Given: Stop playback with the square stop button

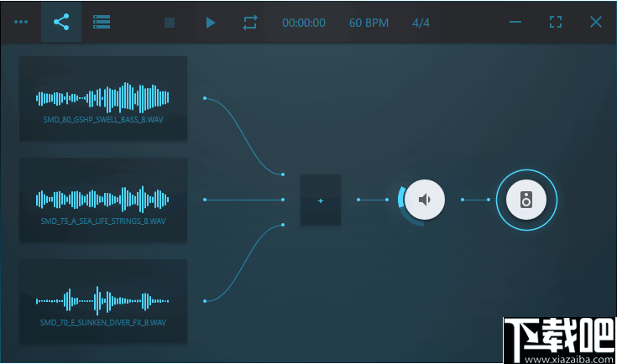Looking at the screenshot, I should (170, 23).
